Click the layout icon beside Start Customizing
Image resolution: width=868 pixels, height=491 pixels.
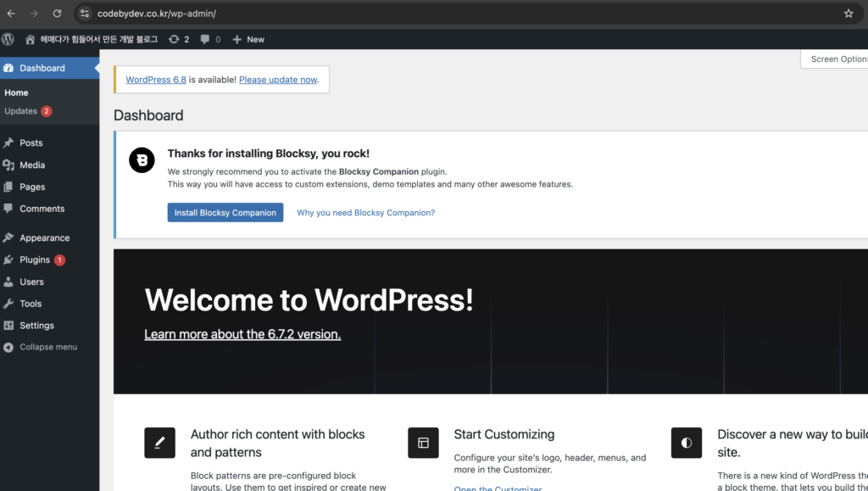pos(423,443)
